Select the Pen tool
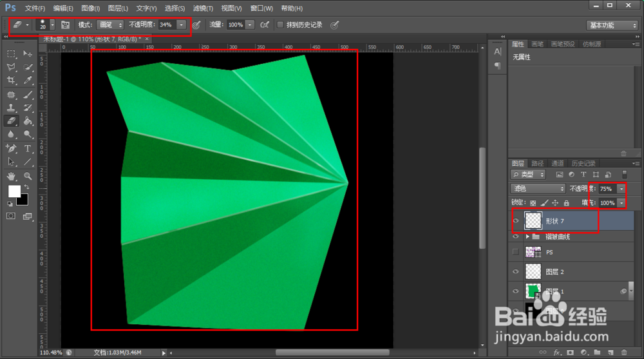 pyautogui.click(x=11, y=148)
